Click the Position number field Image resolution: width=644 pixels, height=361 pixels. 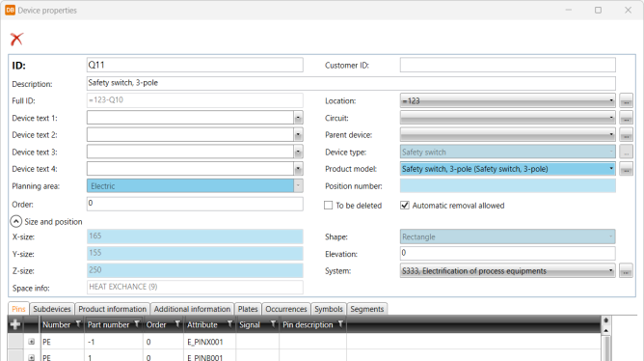click(x=508, y=186)
